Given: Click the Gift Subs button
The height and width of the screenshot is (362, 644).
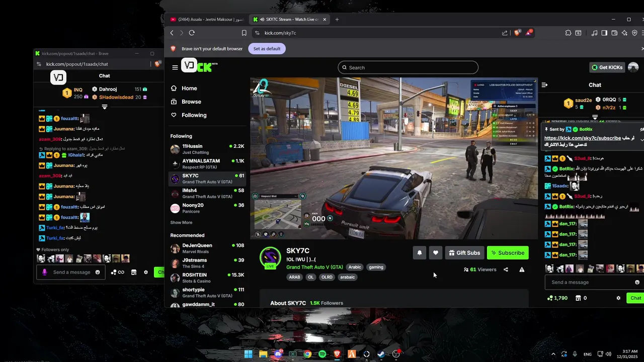Looking at the screenshot, I should 464,253.
